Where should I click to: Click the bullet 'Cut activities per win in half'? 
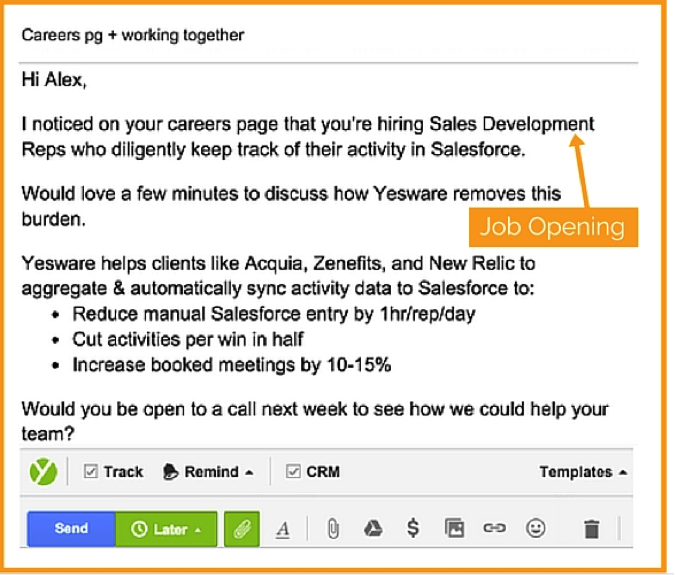click(x=188, y=340)
